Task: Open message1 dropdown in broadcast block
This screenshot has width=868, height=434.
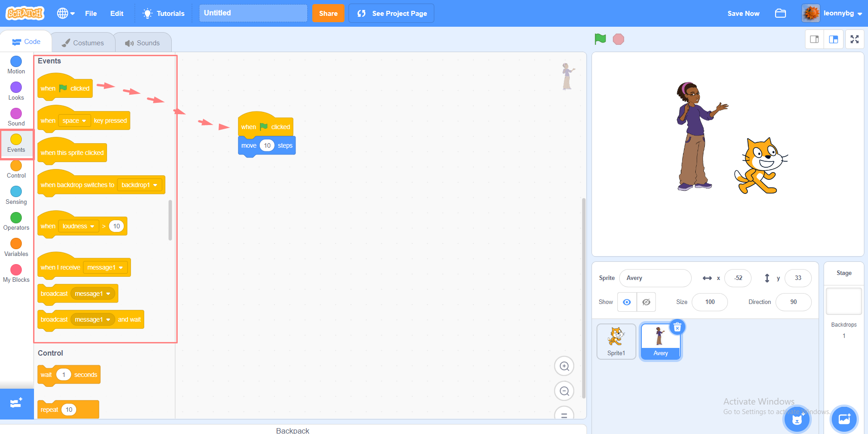Action: (x=93, y=294)
